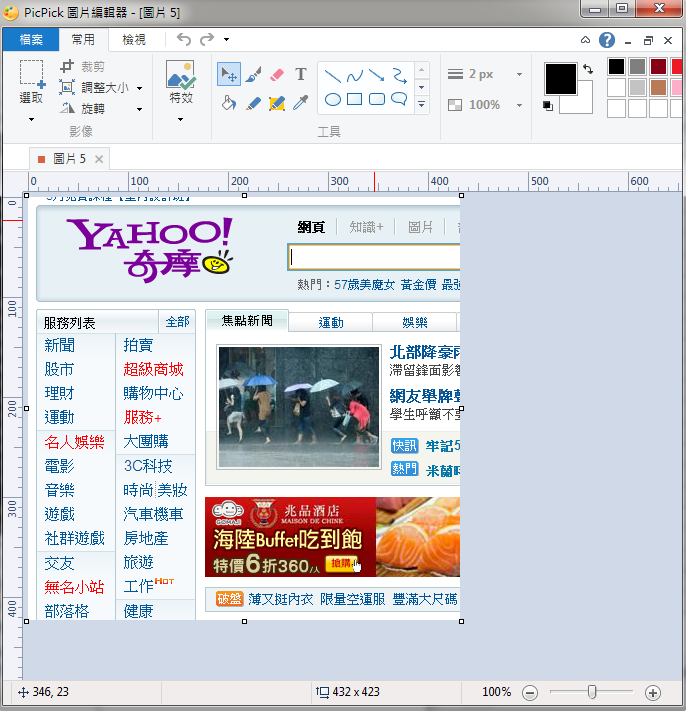Click the crop (裁剪) tool
Image resolution: width=686 pixels, height=711 pixels.
[x=67, y=66]
